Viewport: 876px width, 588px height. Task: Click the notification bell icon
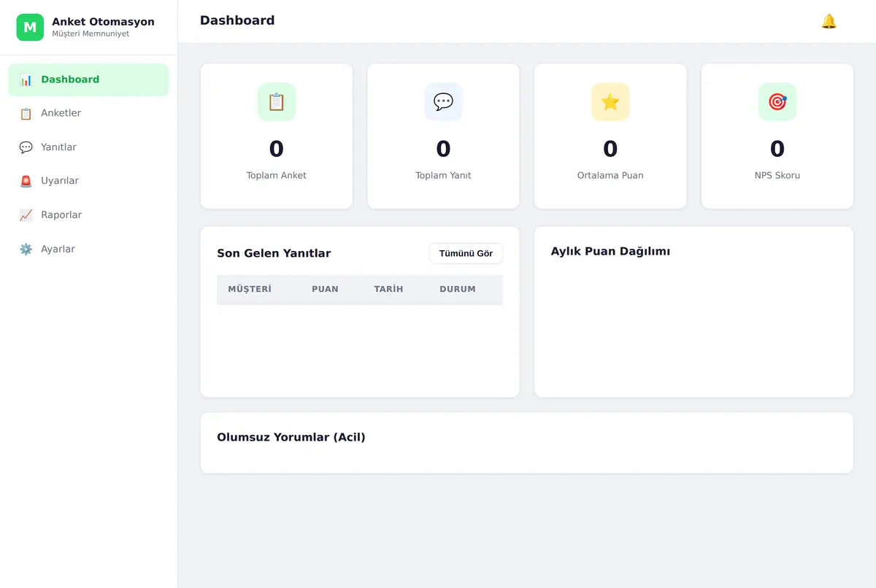829,21
